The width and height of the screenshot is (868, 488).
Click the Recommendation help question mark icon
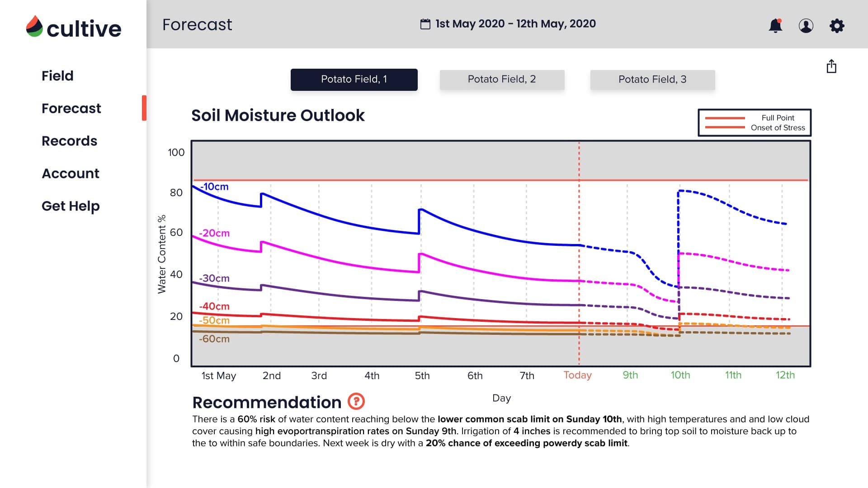[x=356, y=401]
